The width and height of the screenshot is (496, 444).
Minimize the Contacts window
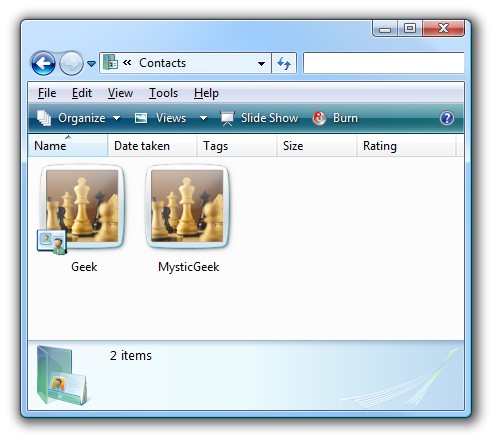tap(385, 28)
